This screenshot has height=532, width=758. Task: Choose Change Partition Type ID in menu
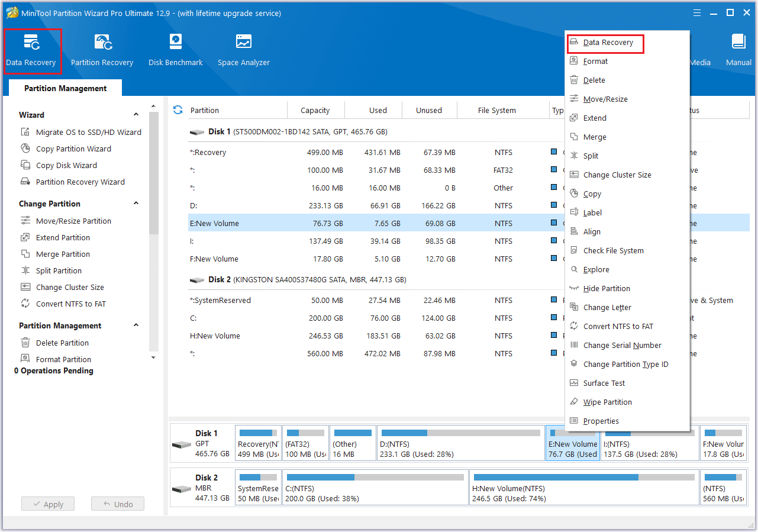coord(627,365)
